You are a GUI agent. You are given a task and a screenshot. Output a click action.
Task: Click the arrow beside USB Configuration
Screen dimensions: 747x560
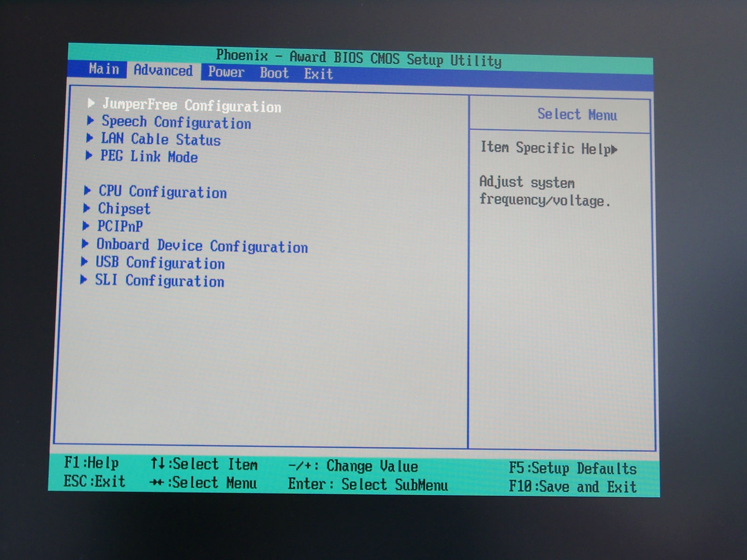pyautogui.click(x=85, y=261)
